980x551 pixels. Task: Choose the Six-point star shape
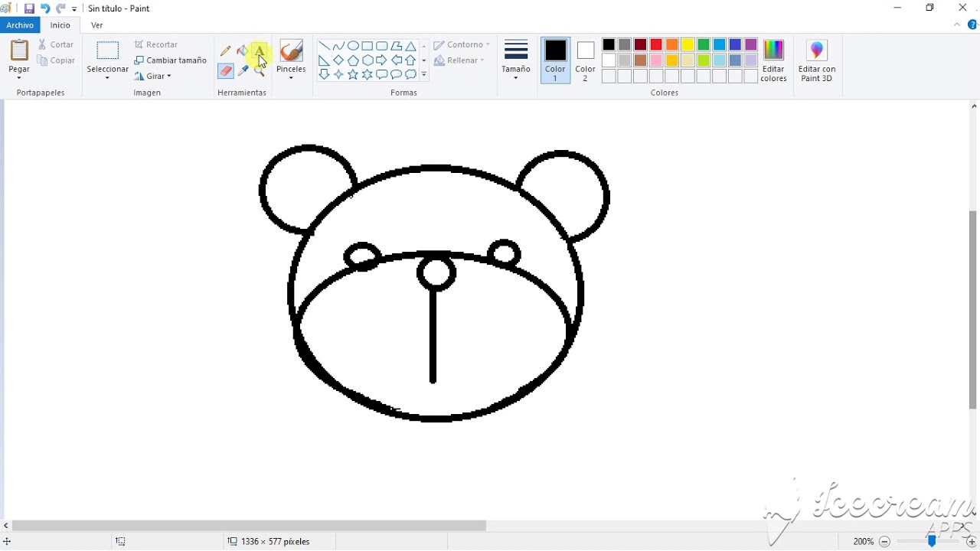click(x=367, y=75)
